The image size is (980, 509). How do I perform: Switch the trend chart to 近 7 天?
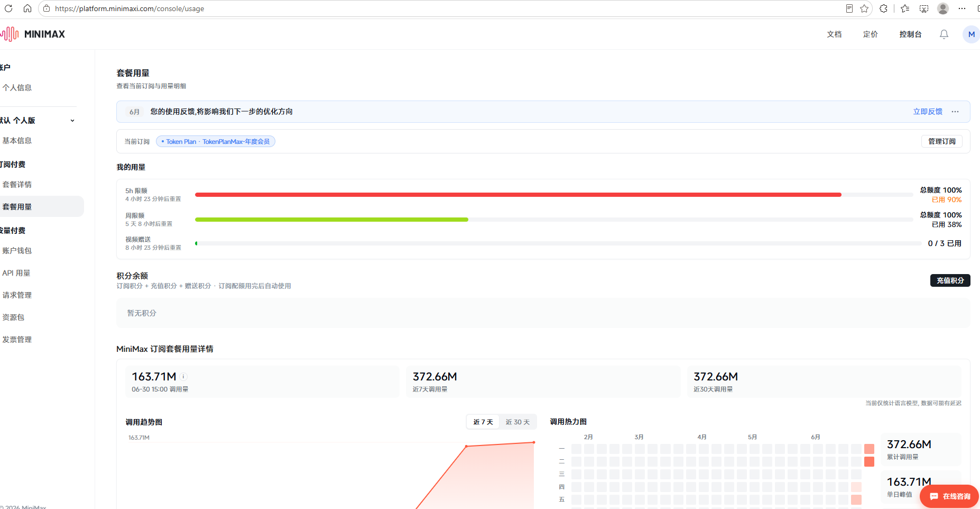click(x=483, y=422)
